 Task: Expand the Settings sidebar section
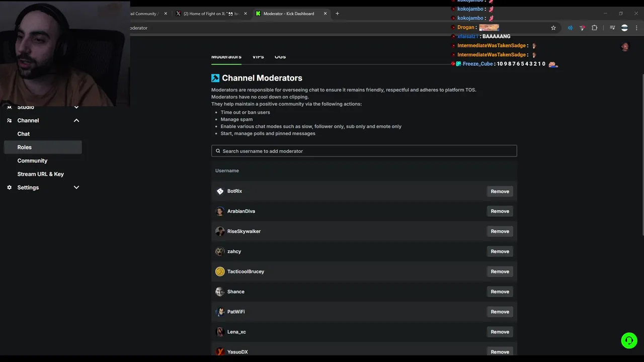[76, 188]
